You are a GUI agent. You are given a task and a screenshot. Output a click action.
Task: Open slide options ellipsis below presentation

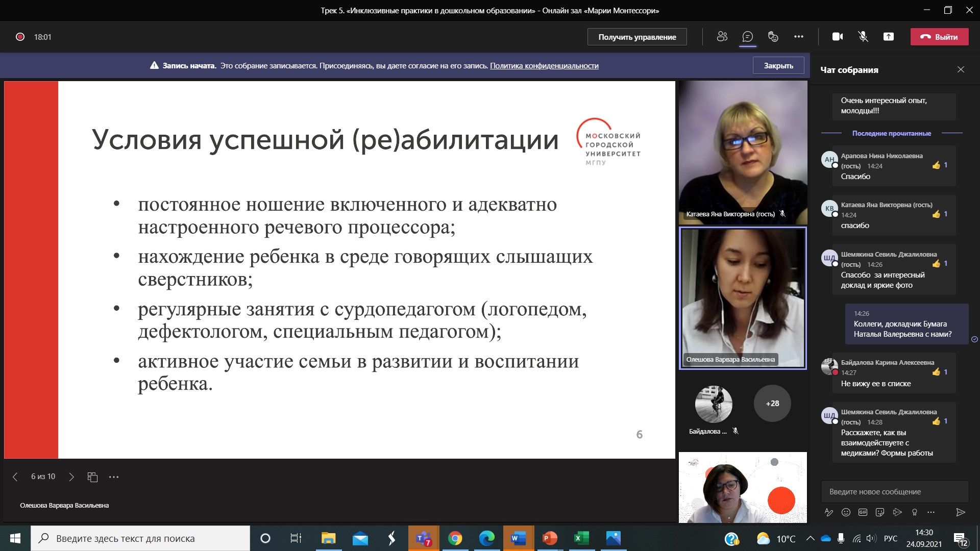pyautogui.click(x=114, y=477)
